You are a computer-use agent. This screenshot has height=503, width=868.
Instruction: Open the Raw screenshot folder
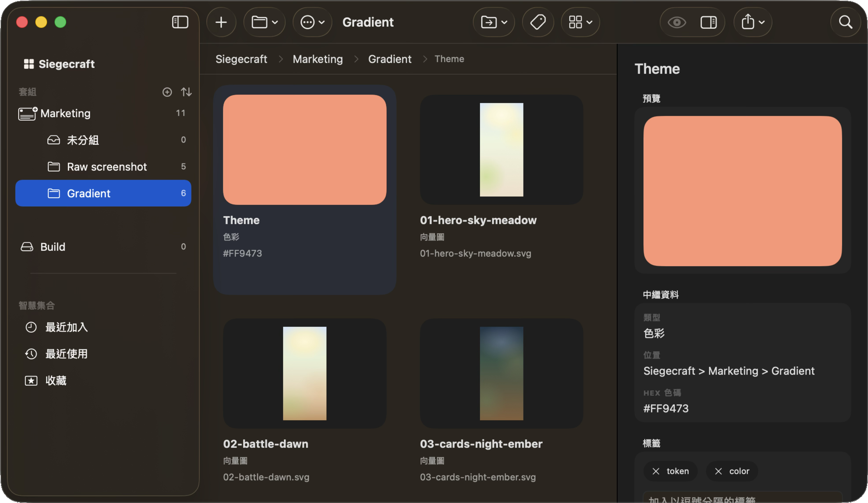[x=103, y=167]
